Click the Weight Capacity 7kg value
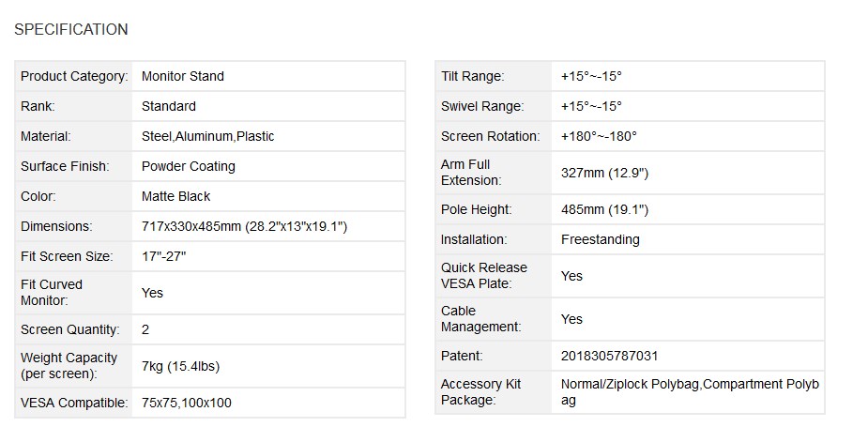The image size is (868, 427). (x=180, y=366)
